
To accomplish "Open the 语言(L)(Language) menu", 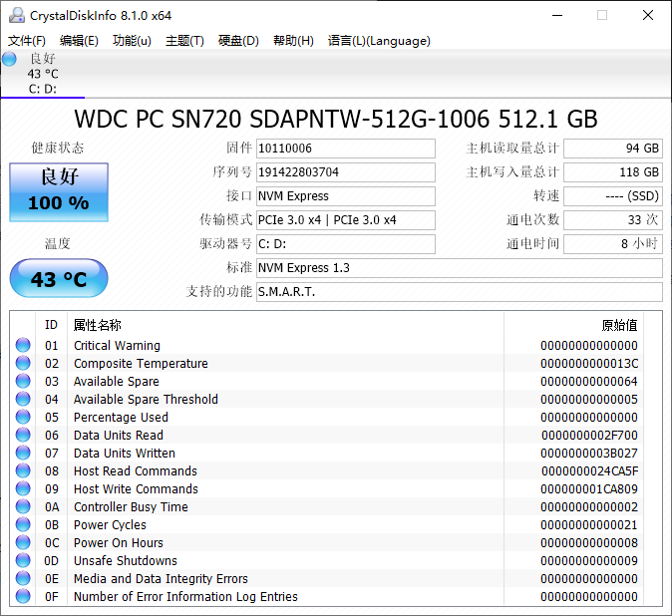I will click(x=379, y=41).
